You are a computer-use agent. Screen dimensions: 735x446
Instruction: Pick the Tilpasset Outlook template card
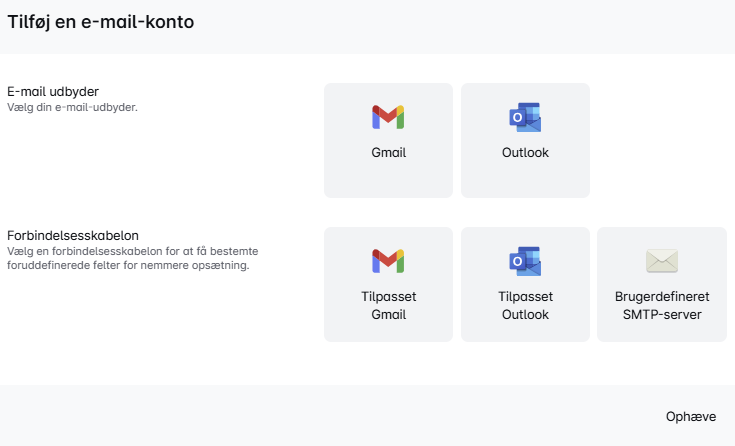click(525, 285)
